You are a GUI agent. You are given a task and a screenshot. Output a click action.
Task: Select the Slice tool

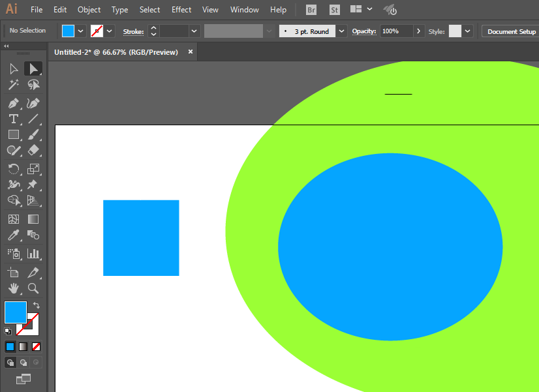coord(33,273)
